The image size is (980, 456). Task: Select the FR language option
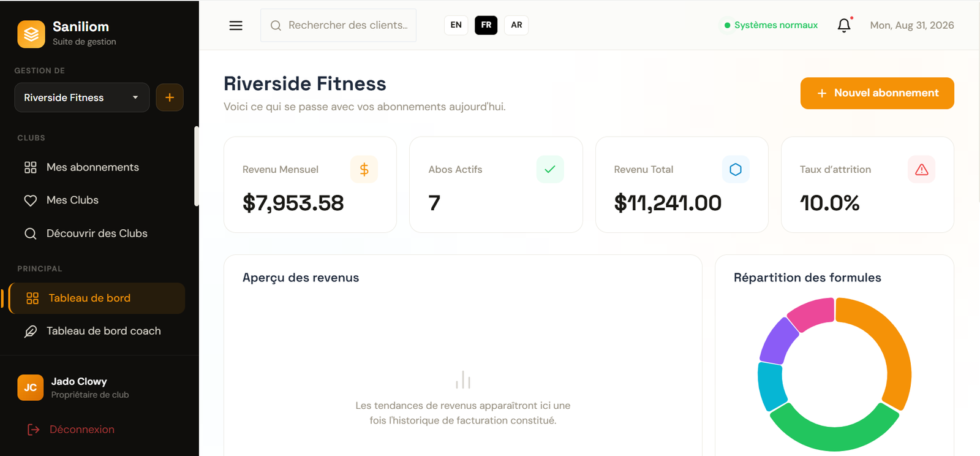pyautogui.click(x=486, y=25)
